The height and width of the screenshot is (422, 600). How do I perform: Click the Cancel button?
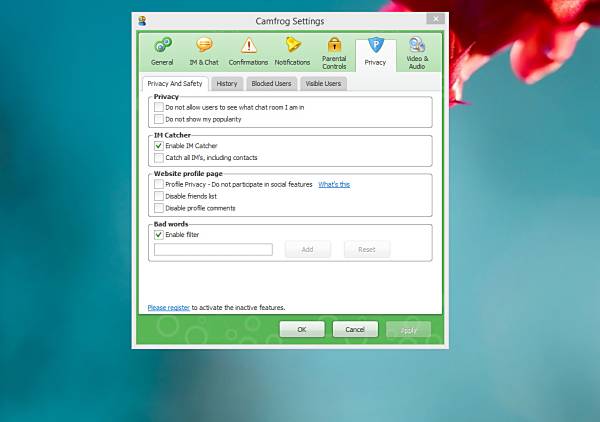click(x=355, y=329)
